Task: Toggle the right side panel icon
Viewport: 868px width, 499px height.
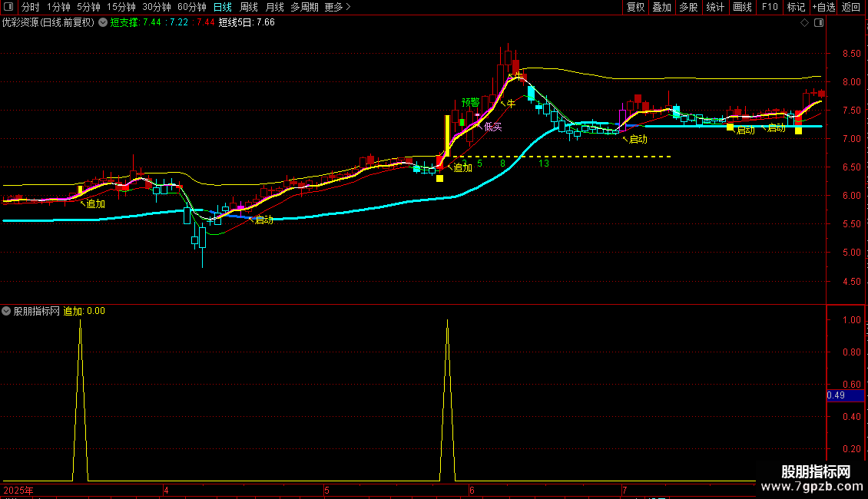Action: tap(819, 23)
